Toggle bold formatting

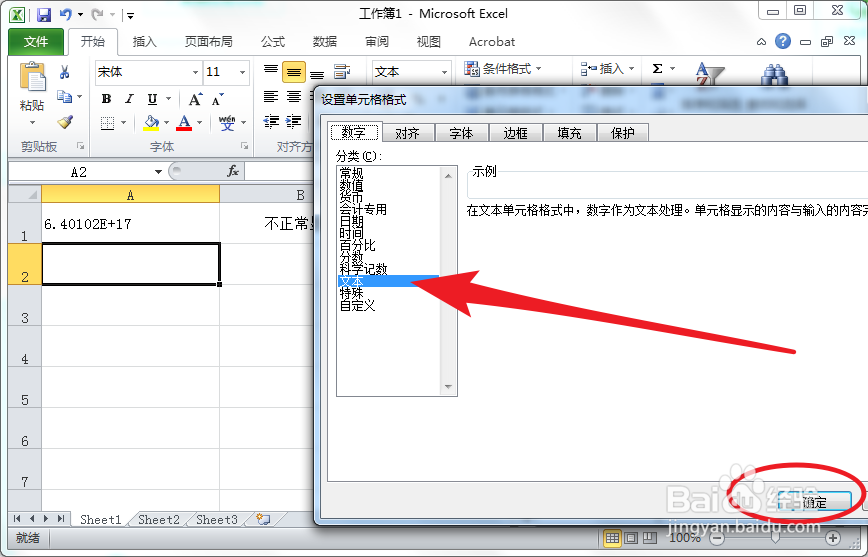click(x=106, y=99)
